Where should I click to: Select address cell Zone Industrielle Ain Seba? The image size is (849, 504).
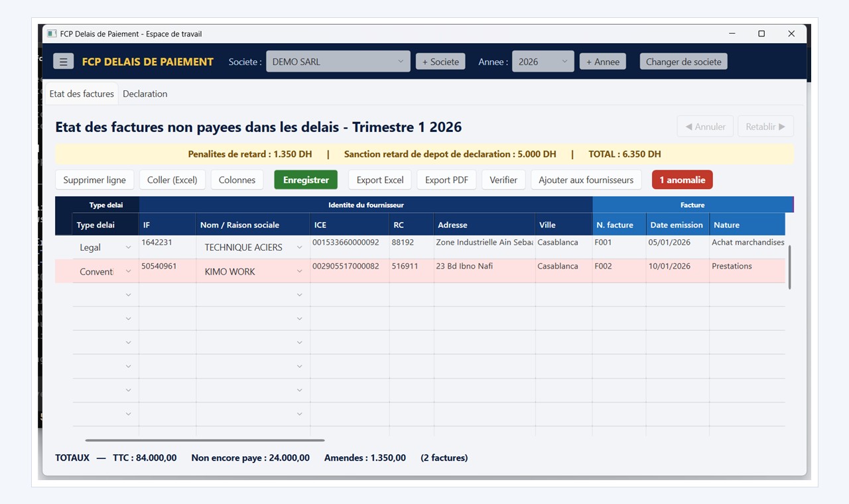point(484,247)
